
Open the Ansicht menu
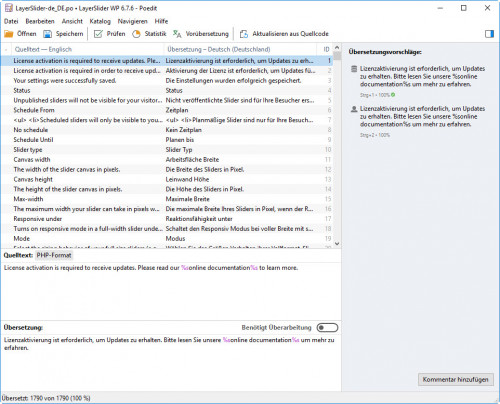72,21
